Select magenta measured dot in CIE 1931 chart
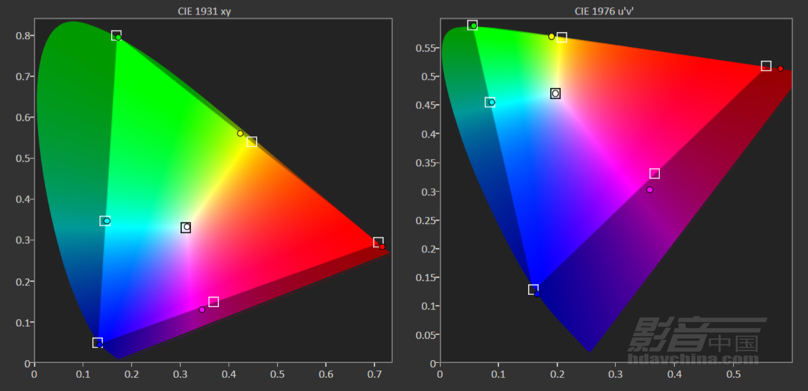 202,310
